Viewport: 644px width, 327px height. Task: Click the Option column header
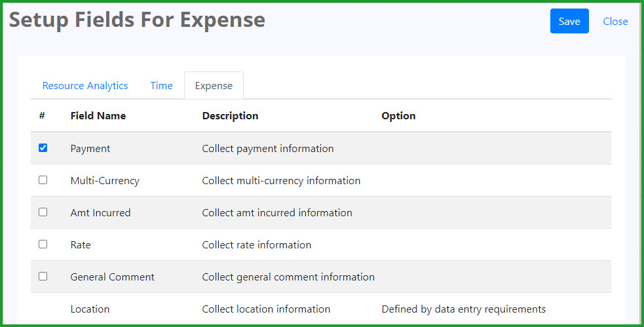click(398, 116)
